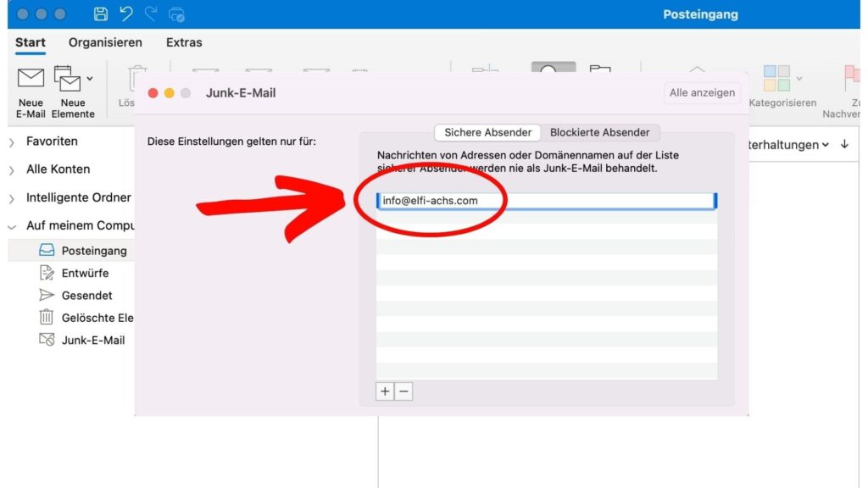Click the undo arrow icon
Screen dimensions: 868x488
tap(126, 14)
